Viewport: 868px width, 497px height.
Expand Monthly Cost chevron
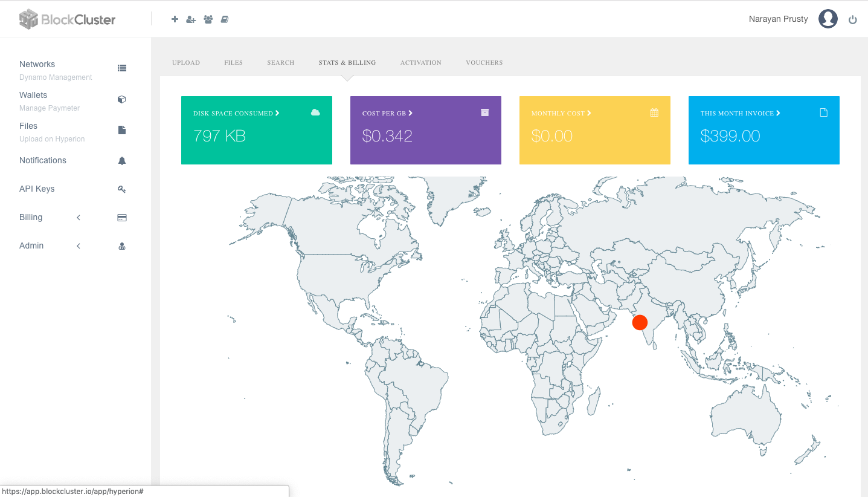pyautogui.click(x=589, y=113)
